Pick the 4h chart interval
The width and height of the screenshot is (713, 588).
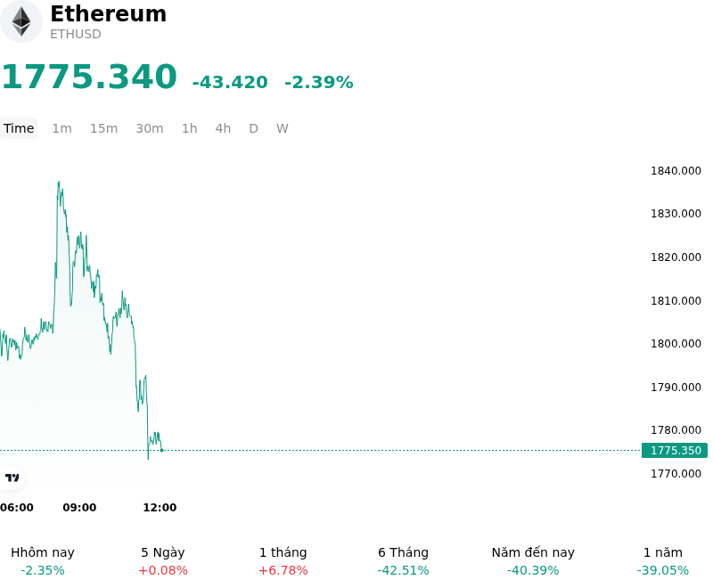point(223,128)
